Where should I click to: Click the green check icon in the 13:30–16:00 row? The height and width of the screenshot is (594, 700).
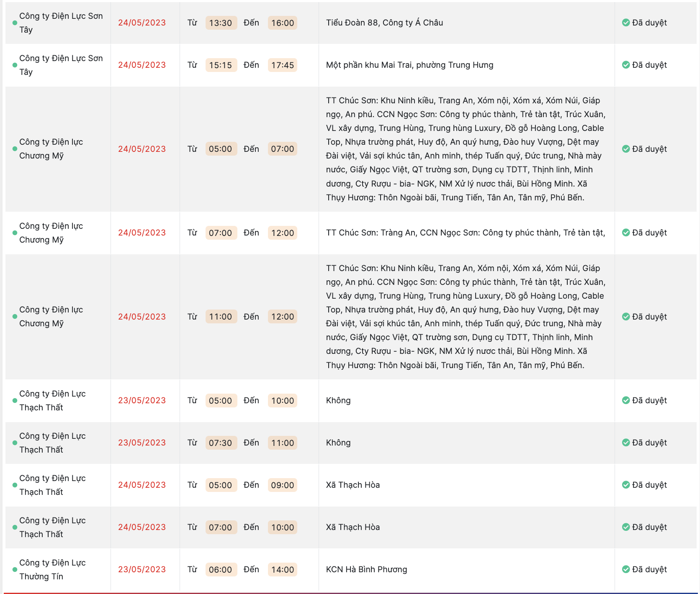(626, 23)
